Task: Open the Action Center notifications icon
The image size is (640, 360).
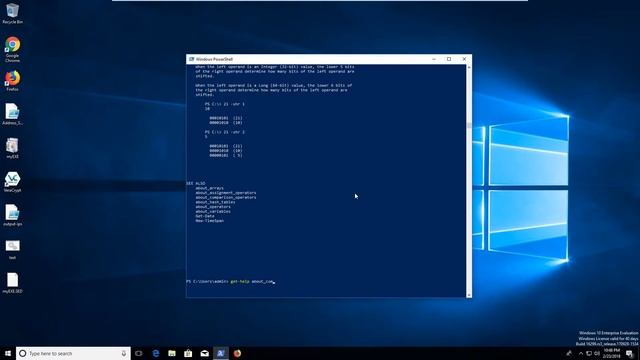Action: 630,353
